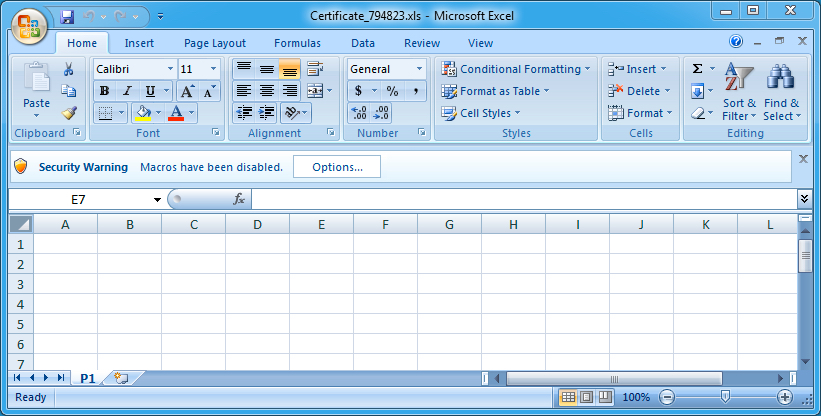Expand the formula bar
Viewport: 821px width, 416px height.
point(805,199)
